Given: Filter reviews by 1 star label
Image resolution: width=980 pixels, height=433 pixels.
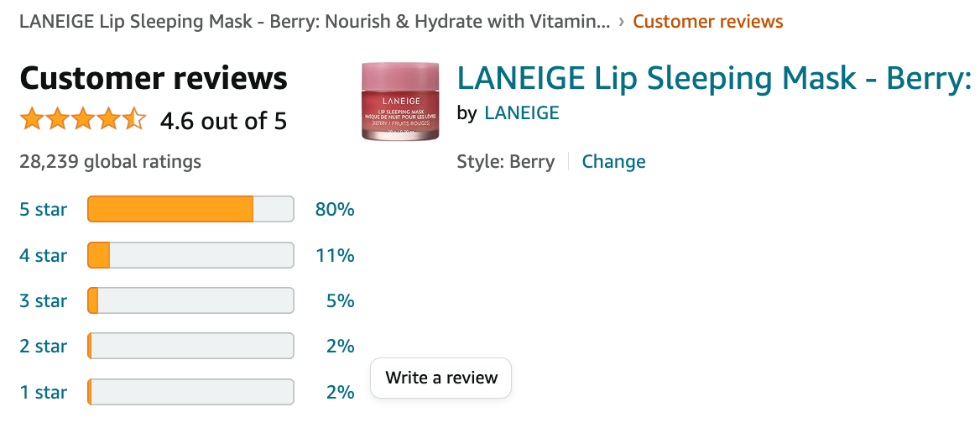Looking at the screenshot, I should click(43, 391).
